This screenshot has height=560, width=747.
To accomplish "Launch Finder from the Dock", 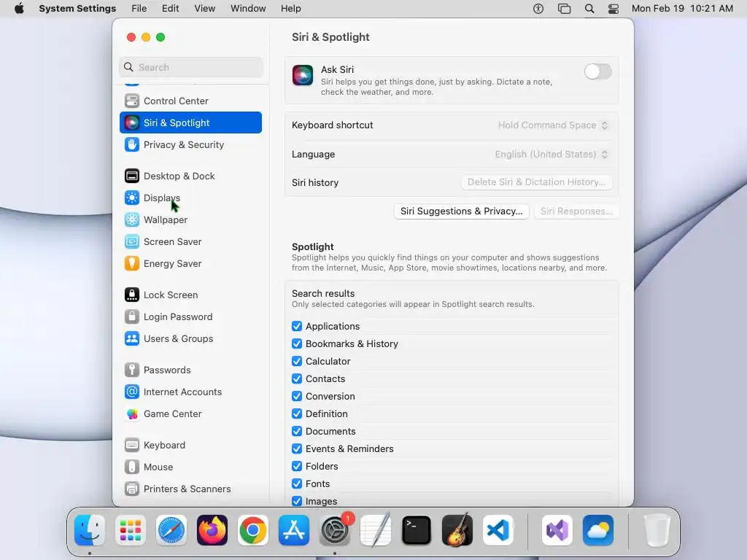I will point(90,531).
